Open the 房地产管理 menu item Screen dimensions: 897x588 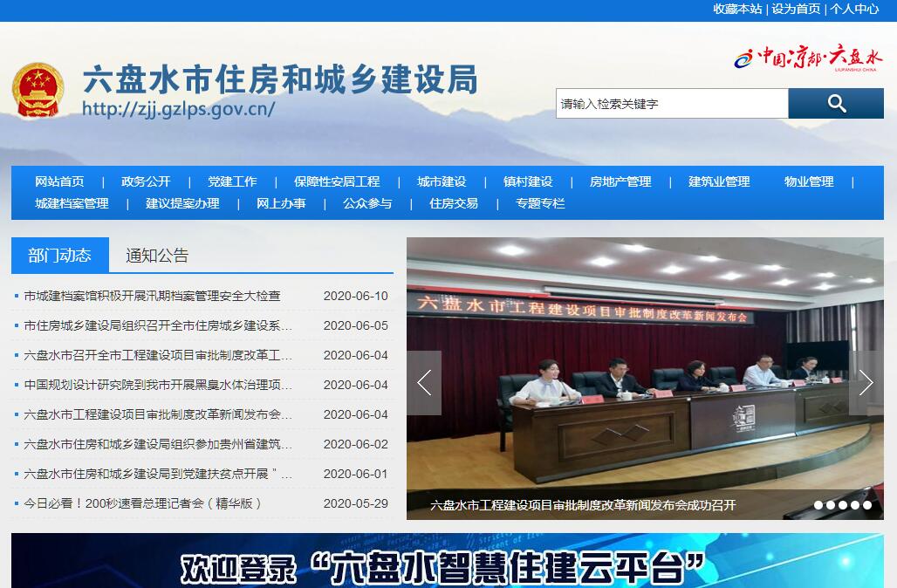pyautogui.click(x=620, y=181)
